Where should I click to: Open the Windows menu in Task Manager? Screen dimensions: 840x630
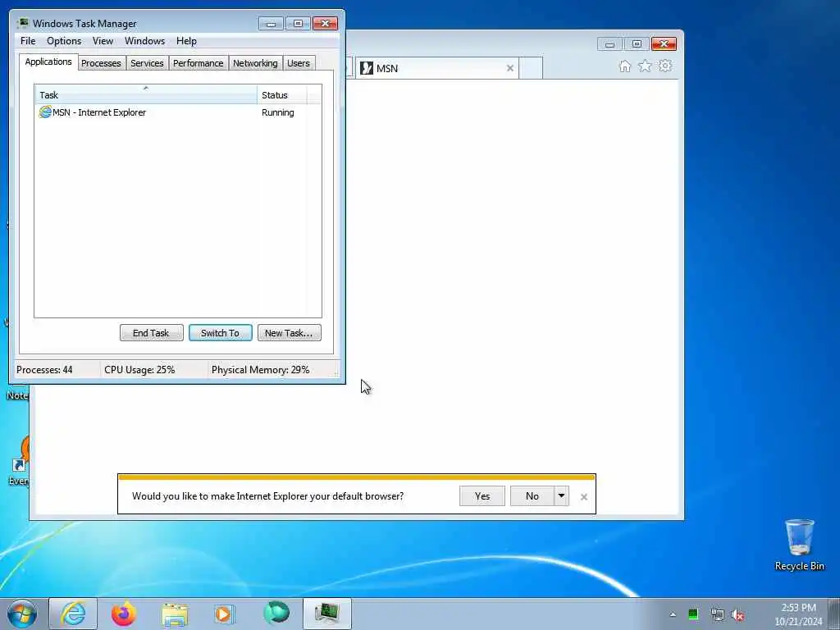click(144, 41)
